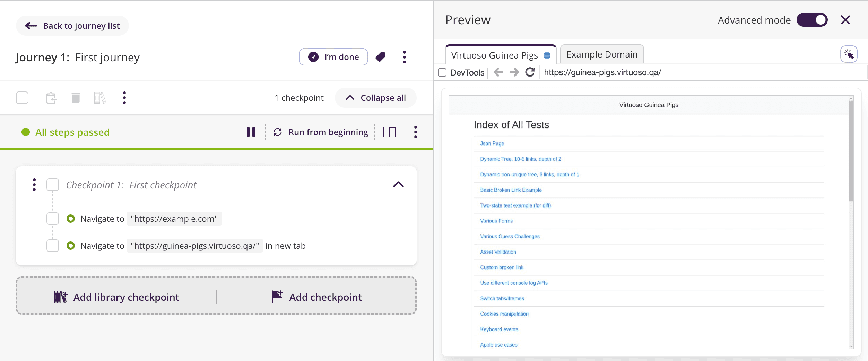Enable the DevTools checkbox
The image size is (868, 361).
[x=442, y=72]
